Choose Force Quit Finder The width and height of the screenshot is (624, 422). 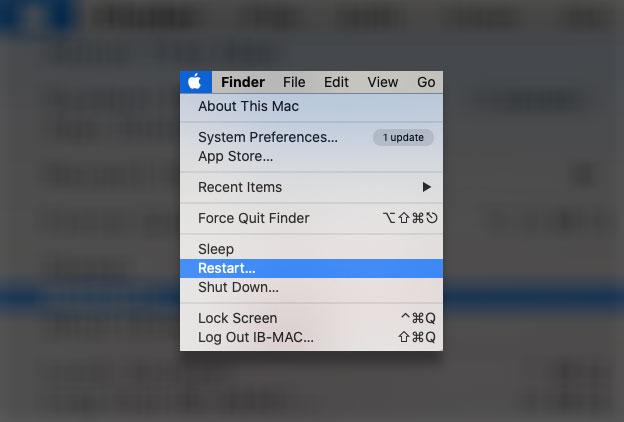coord(253,218)
